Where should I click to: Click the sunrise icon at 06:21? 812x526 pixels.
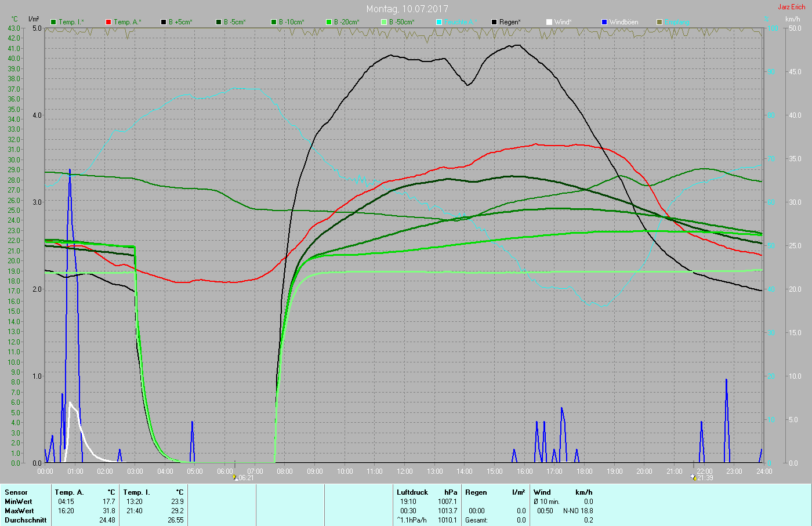(x=235, y=477)
